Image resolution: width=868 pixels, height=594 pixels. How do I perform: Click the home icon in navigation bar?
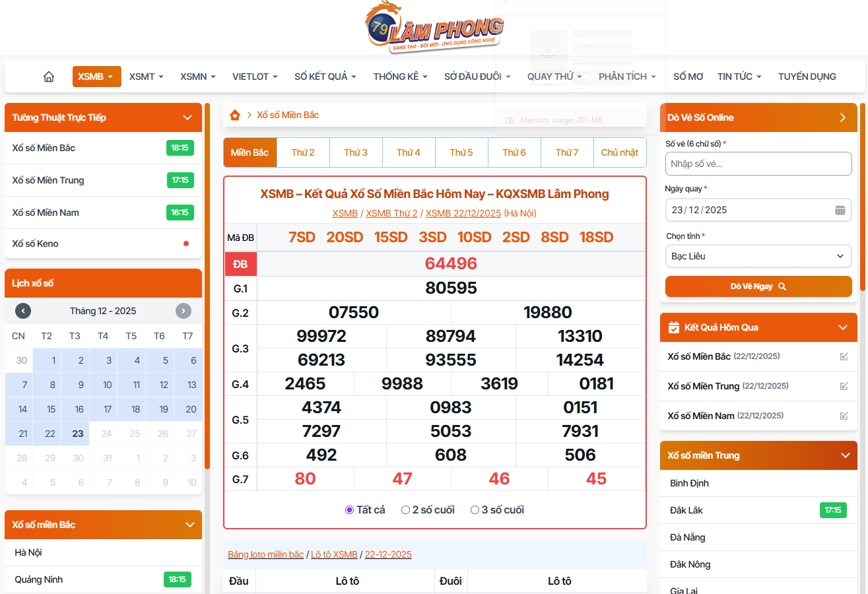click(49, 77)
